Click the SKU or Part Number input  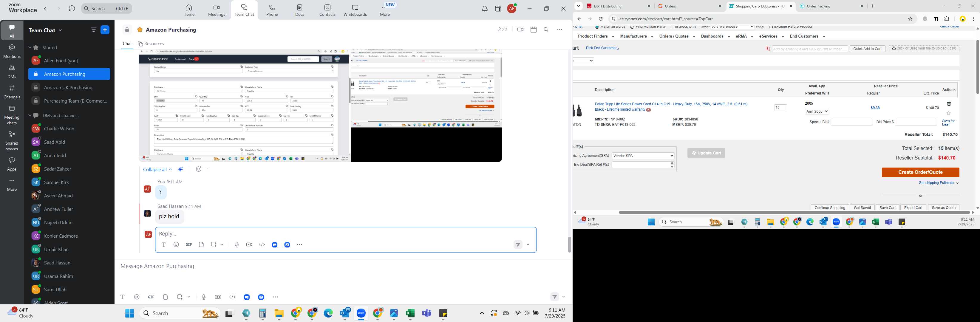click(810, 49)
